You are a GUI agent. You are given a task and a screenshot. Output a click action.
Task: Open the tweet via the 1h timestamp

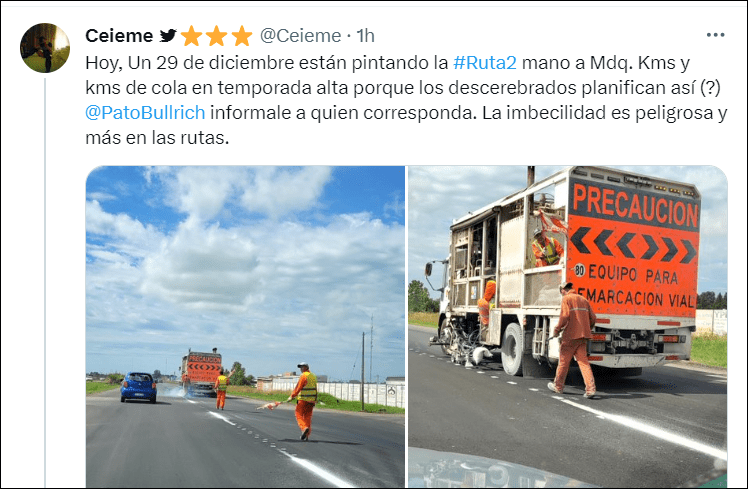pyautogui.click(x=365, y=36)
